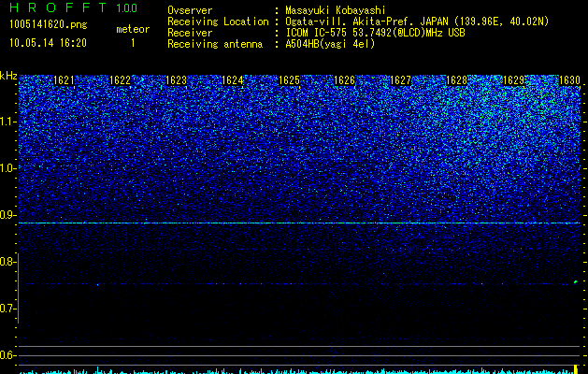Select the filename 1005141620.png
The height and width of the screenshot is (374, 588).
49,24
